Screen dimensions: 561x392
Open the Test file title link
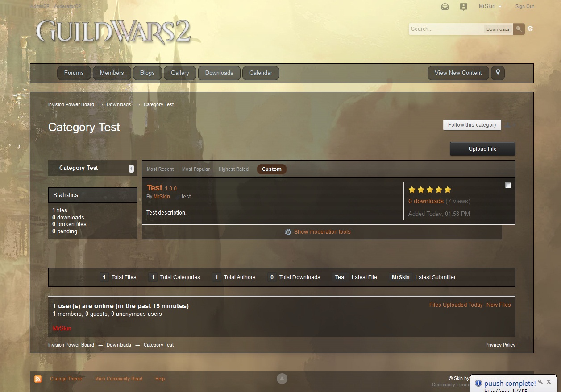[x=154, y=188]
